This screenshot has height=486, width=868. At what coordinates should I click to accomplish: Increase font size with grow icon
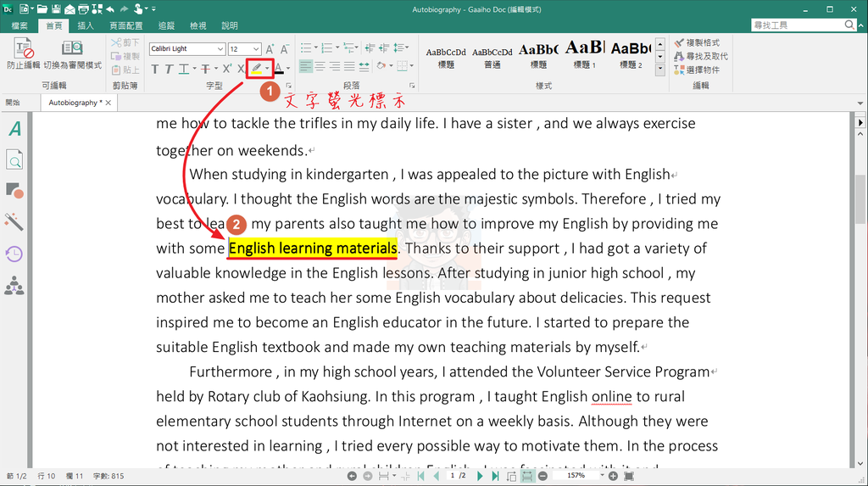270,48
